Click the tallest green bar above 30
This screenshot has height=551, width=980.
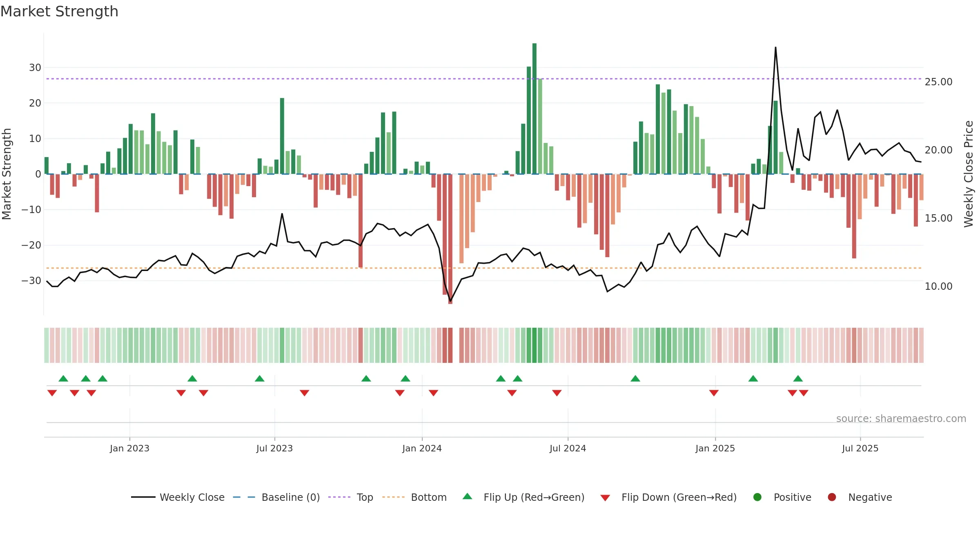[x=535, y=109]
